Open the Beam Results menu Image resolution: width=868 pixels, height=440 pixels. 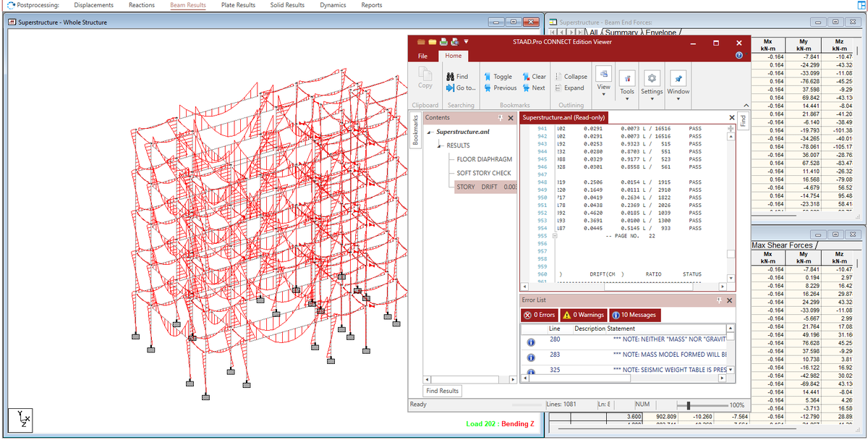(187, 4)
